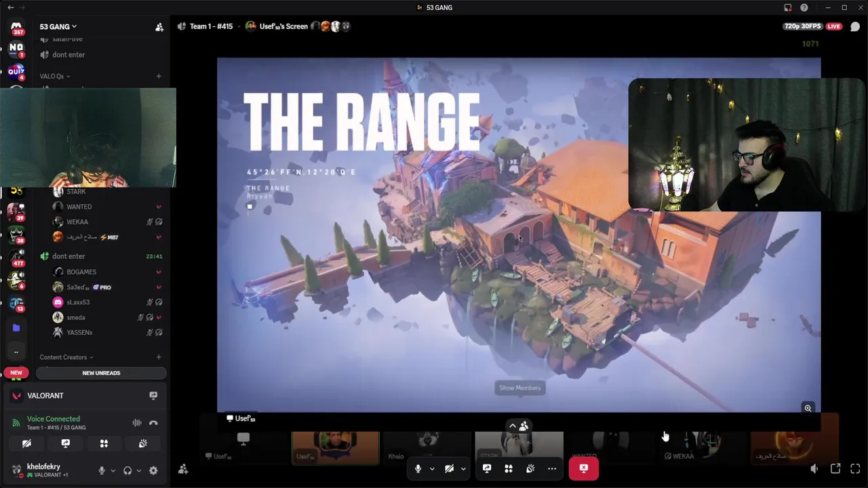Select user STARK in voice list
Viewport: 868px width, 488px height.
tap(76, 192)
